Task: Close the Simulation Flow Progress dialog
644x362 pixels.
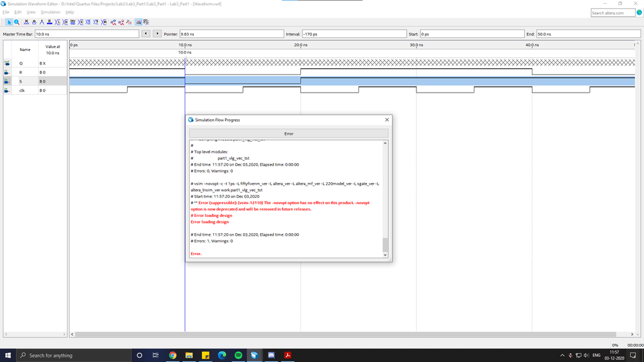Action: (x=387, y=120)
